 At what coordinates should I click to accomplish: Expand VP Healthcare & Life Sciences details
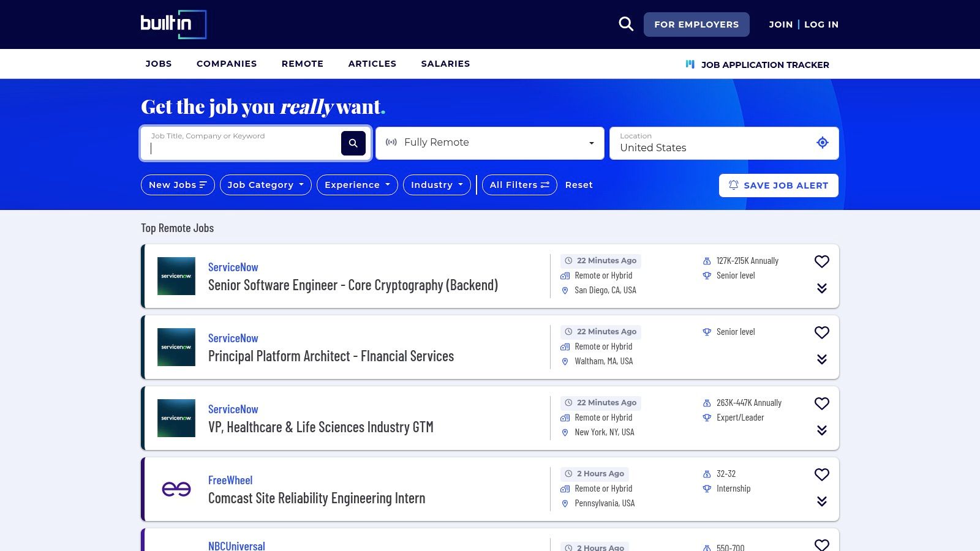[822, 430]
